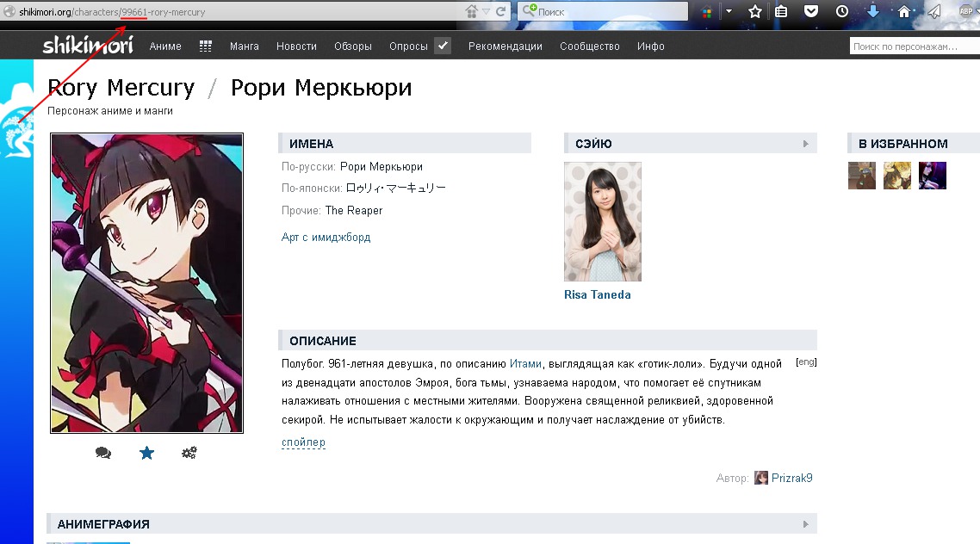Image resolution: width=980 pixels, height=544 pixels.
Task: Open the Risa Taneda name link
Action: [x=597, y=294]
